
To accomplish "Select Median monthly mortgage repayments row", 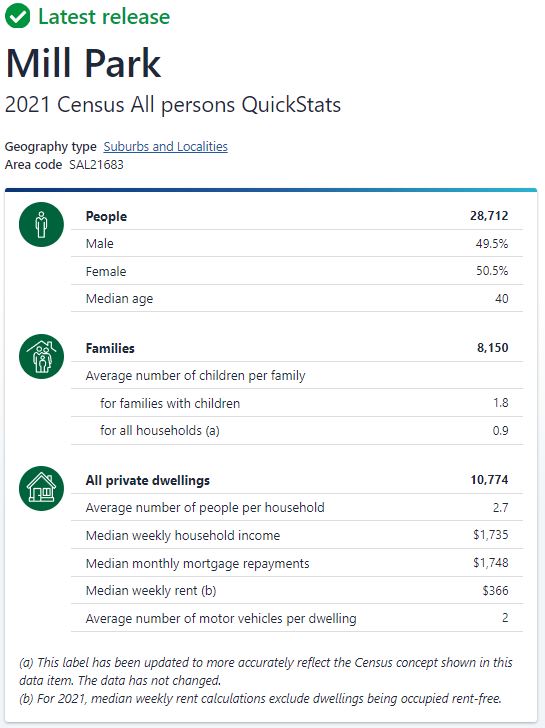I will tap(297, 563).
